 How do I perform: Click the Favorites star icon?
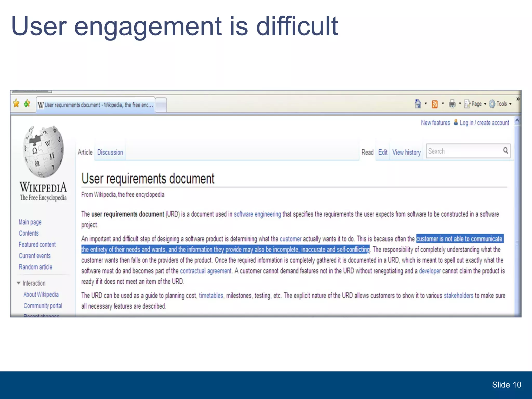pyautogui.click(x=16, y=103)
